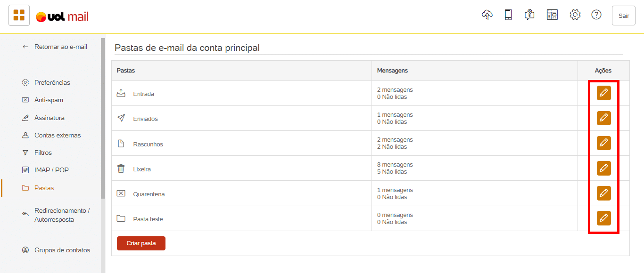644x273 pixels.
Task: Click the question mark help icon
Action: (596, 15)
